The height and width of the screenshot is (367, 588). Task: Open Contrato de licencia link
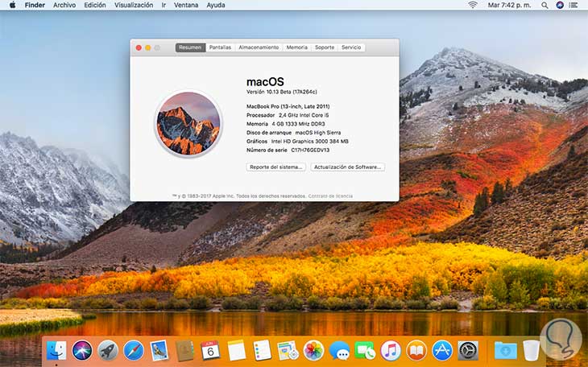330,196
